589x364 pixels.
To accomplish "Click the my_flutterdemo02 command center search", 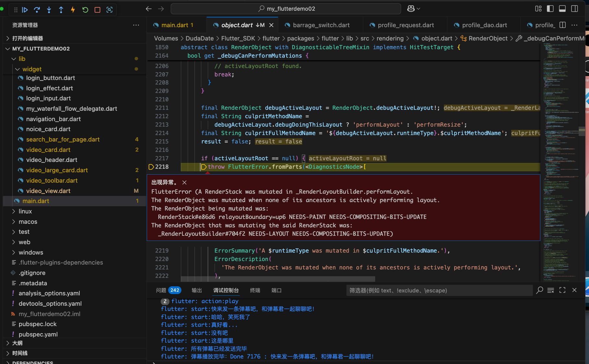I will [286, 9].
